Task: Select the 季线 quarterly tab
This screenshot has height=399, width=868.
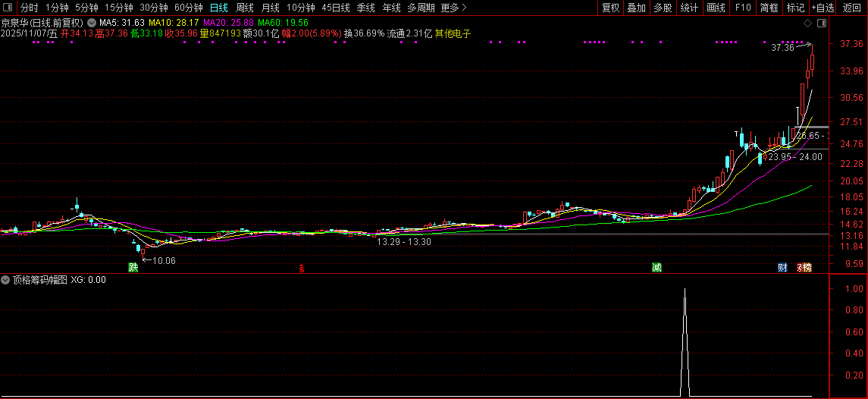Action: 365,8
